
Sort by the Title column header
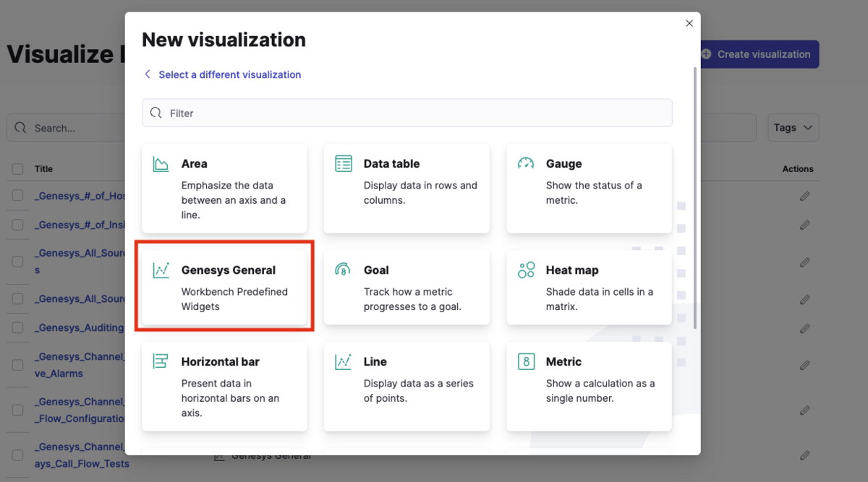43,169
